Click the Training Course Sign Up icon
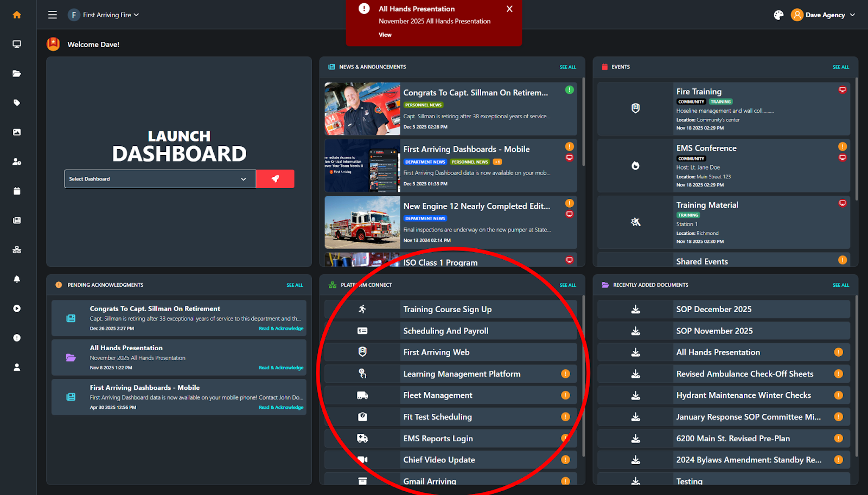868x495 pixels. 362,309
